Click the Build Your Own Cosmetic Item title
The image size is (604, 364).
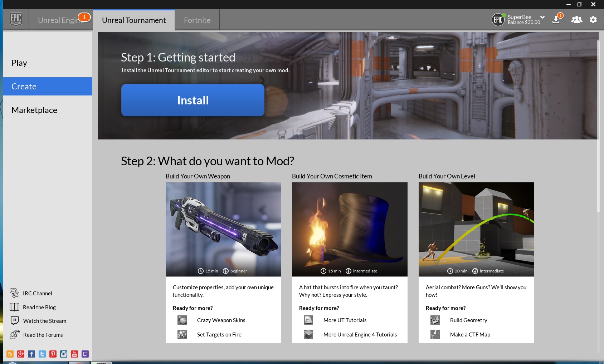tap(332, 176)
